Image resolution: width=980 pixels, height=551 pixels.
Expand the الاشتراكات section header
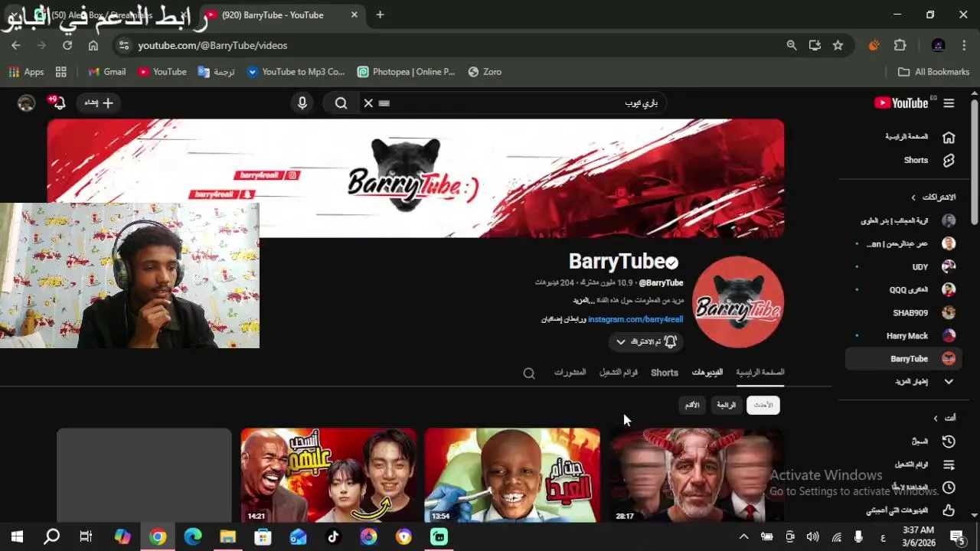(x=932, y=197)
